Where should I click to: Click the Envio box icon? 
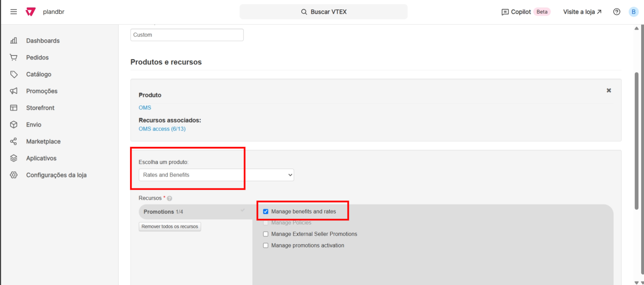click(x=14, y=125)
